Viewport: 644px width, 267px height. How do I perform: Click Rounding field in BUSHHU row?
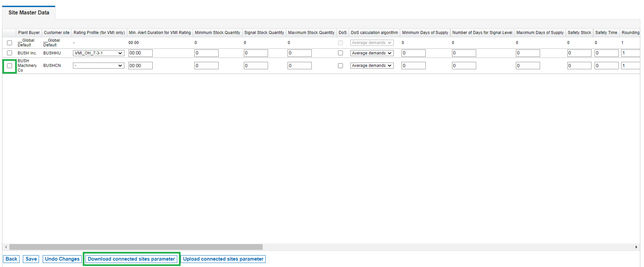click(631, 53)
